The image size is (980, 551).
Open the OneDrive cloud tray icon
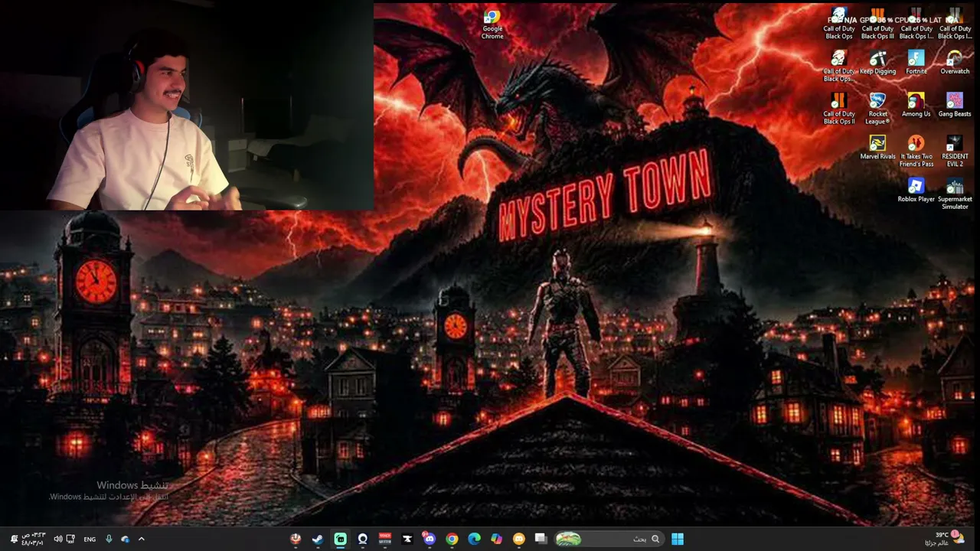point(125,539)
